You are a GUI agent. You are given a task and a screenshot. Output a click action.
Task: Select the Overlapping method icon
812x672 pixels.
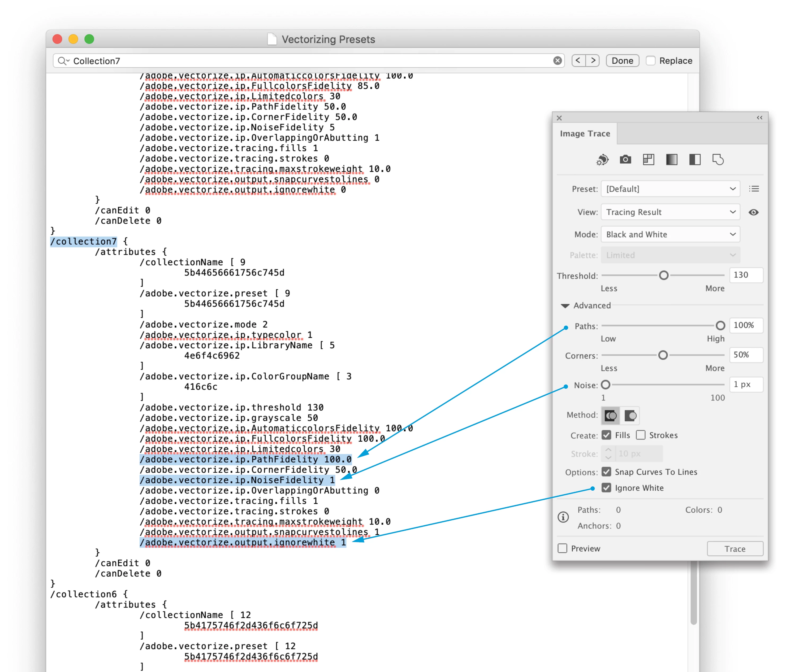[x=630, y=416]
